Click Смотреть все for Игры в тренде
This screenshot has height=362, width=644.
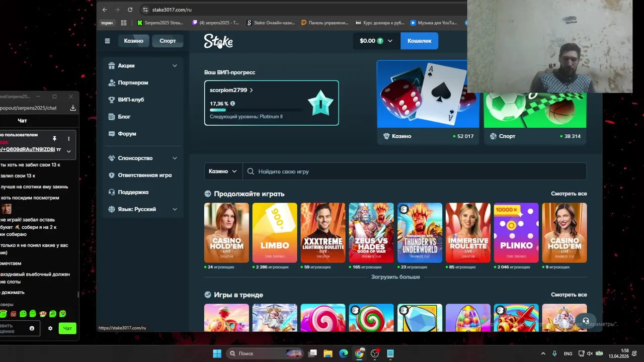569,295
